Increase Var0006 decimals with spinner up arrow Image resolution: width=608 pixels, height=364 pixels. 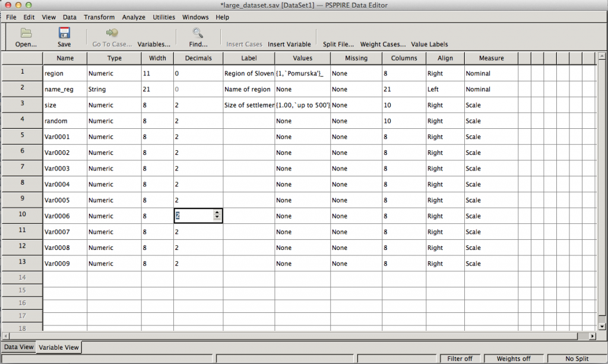pos(218,213)
